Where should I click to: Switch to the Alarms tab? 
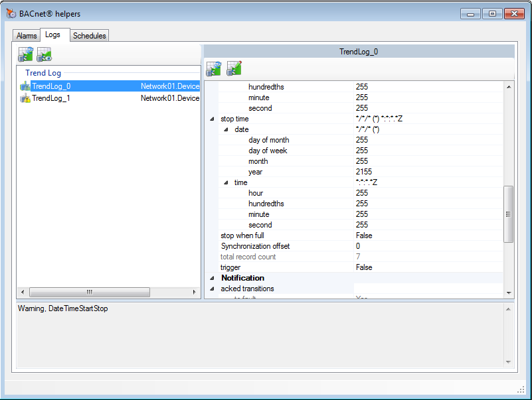(x=27, y=36)
